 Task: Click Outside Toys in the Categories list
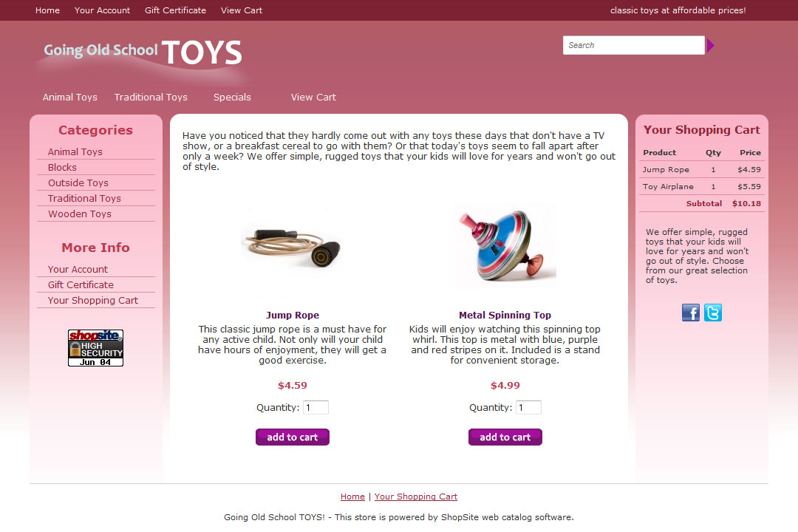[78, 183]
